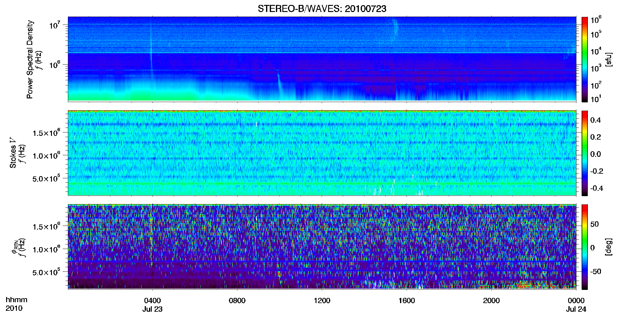The height and width of the screenshot is (332, 644).
Task: Click the 2000 time axis label
Action: 491,300
